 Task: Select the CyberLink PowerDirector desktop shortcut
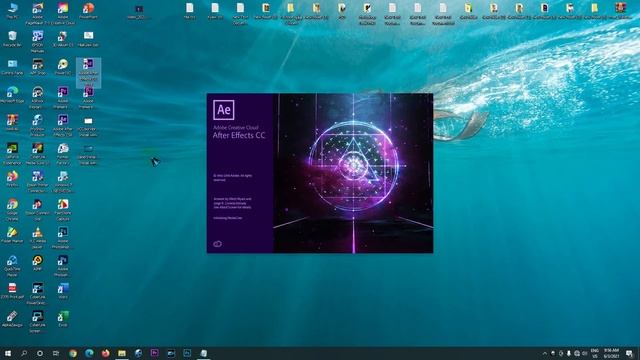[38, 294]
